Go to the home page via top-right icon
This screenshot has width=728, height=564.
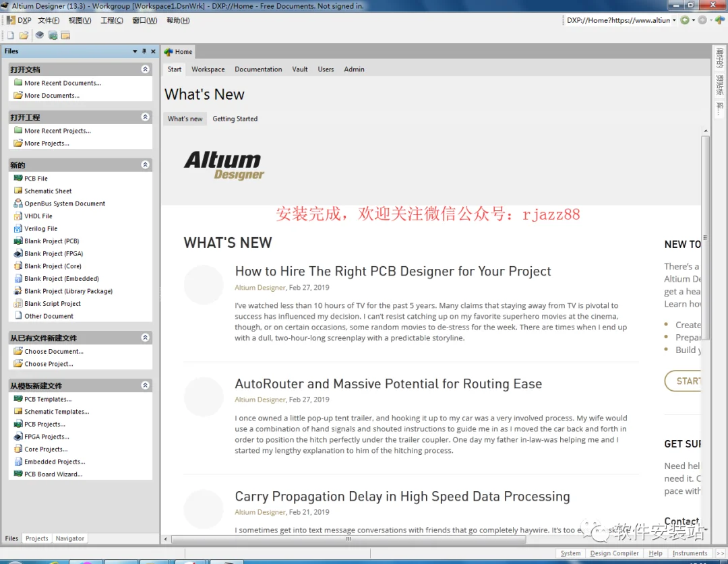pyautogui.click(x=720, y=20)
